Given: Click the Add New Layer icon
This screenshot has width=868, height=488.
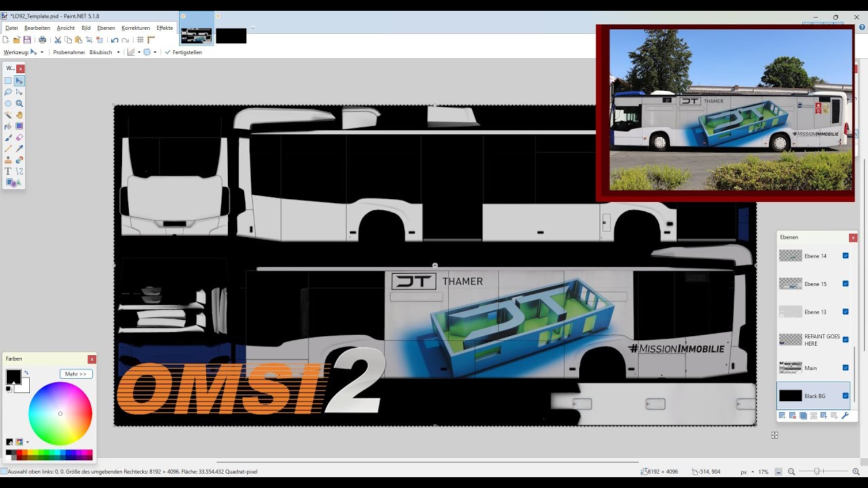Looking at the screenshot, I should (782, 415).
